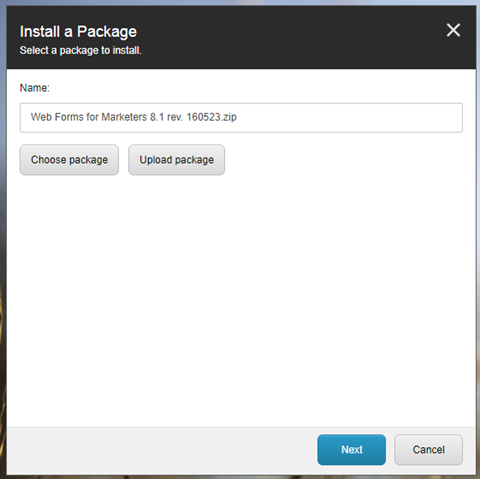Cancel the package installation
Viewport: 480px width, 479px height.
pyautogui.click(x=428, y=450)
